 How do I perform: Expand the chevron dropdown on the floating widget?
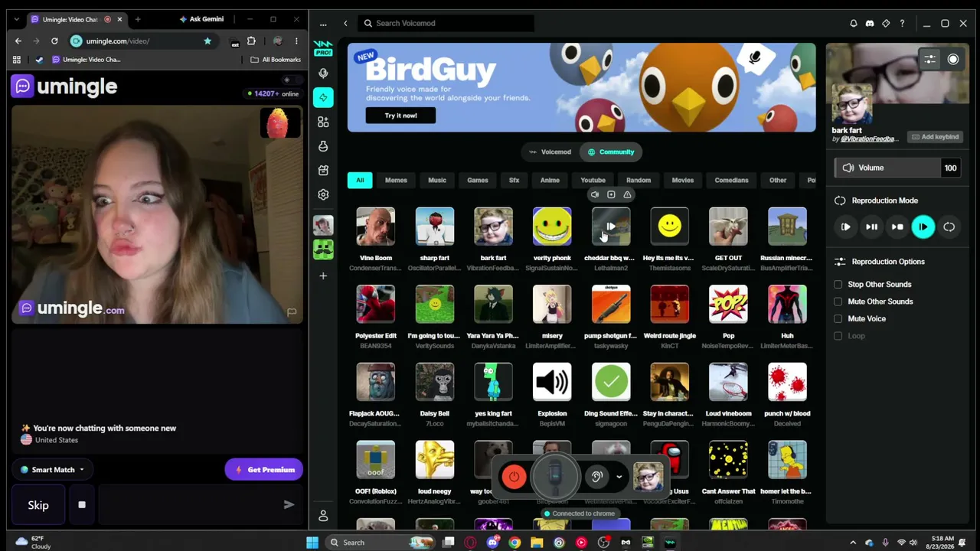pos(619,477)
